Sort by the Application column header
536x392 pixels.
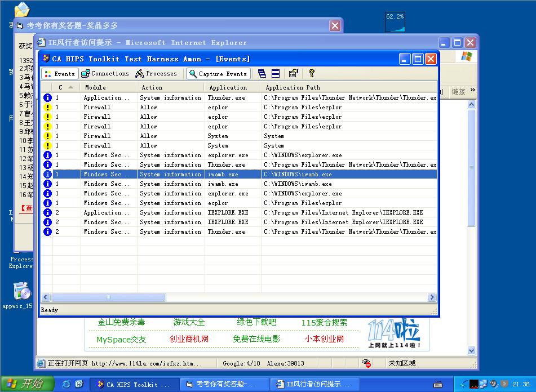[x=233, y=87]
